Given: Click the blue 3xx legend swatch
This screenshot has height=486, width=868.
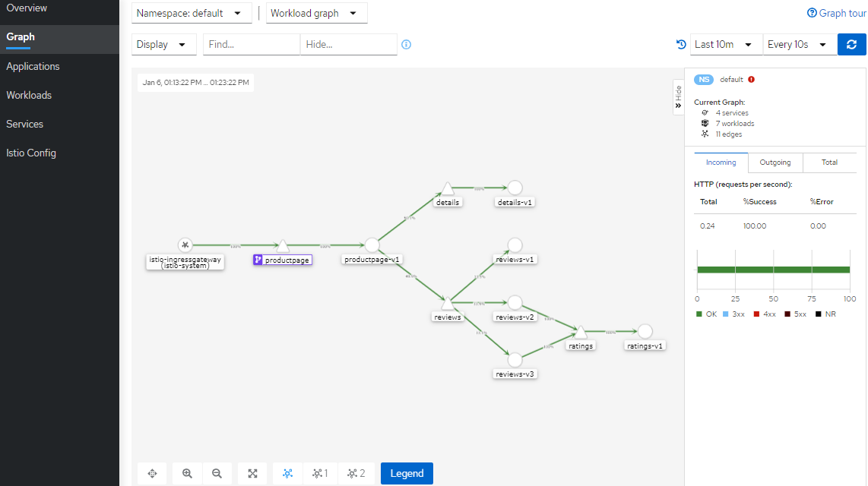Looking at the screenshot, I should 726,314.
